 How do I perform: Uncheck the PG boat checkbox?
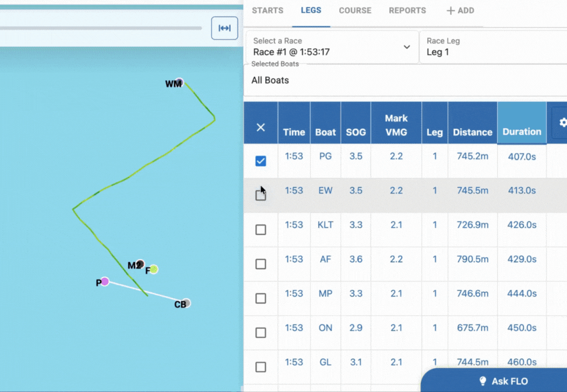tap(260, 161)
